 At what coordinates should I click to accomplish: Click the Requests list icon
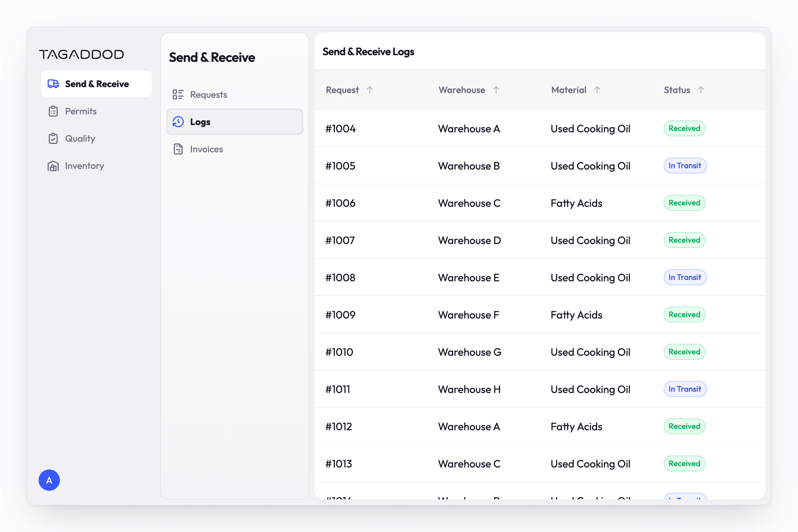point(178,95)
